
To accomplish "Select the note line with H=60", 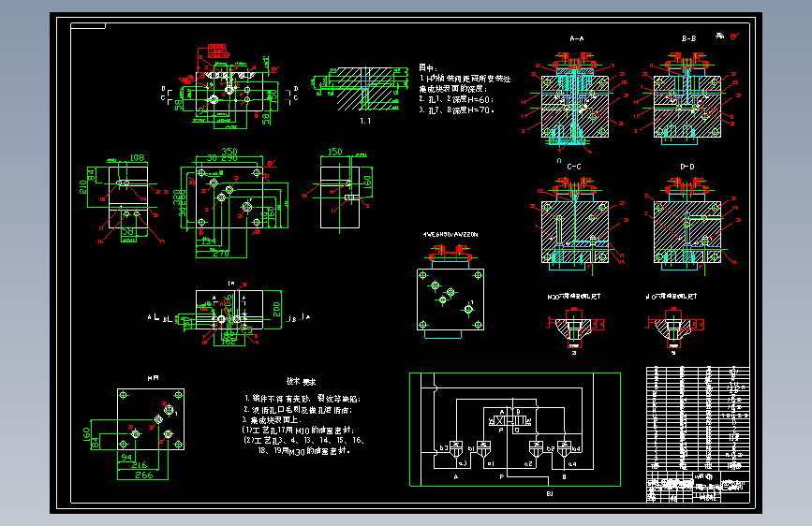I will point(456,99).
